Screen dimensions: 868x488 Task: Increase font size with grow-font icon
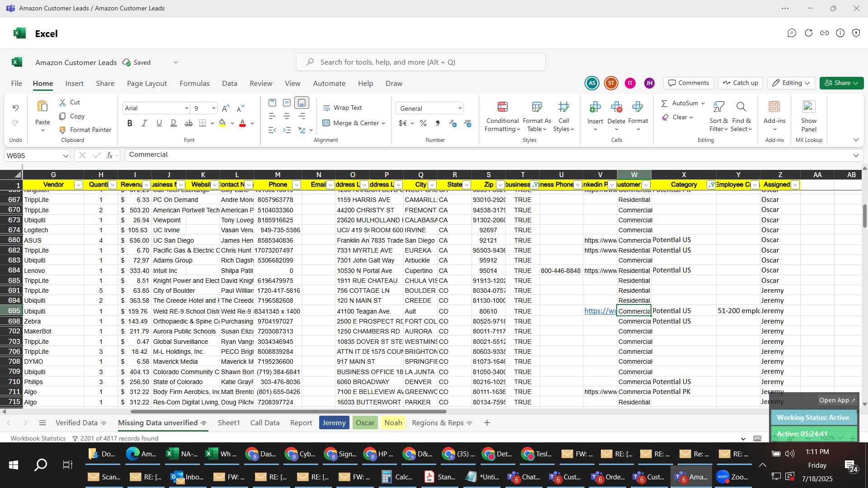(x=226, y=108)
